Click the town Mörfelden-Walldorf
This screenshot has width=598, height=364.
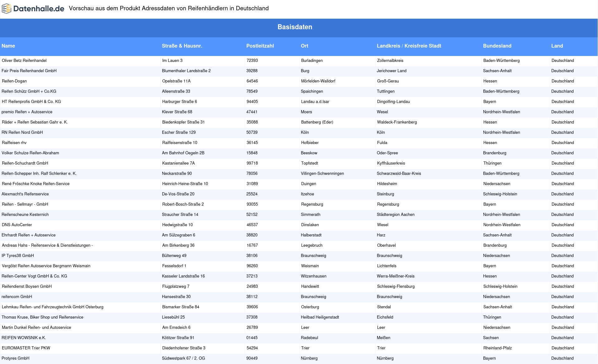[x=318, y=81]
